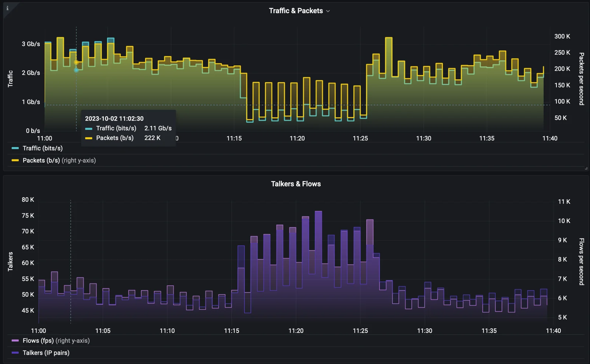Click the panel resize handle at bottom-right of Traffic panel

pos(586,168)
